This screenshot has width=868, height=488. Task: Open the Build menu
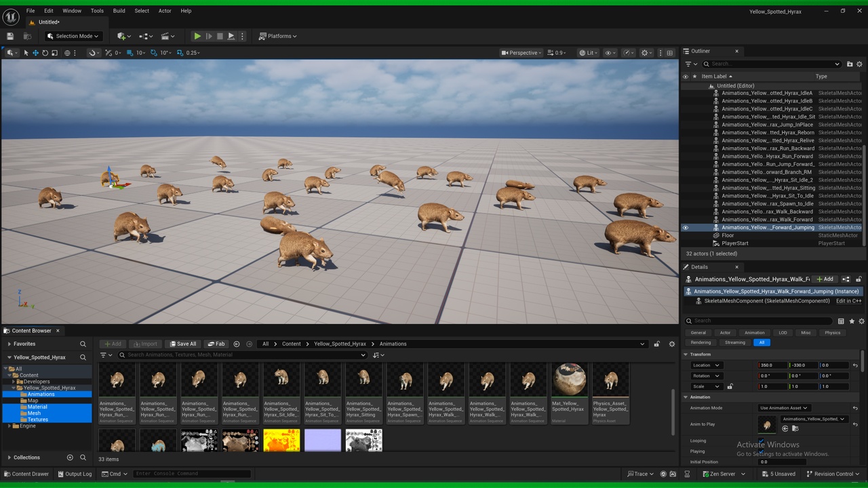(x=119, y=11)
